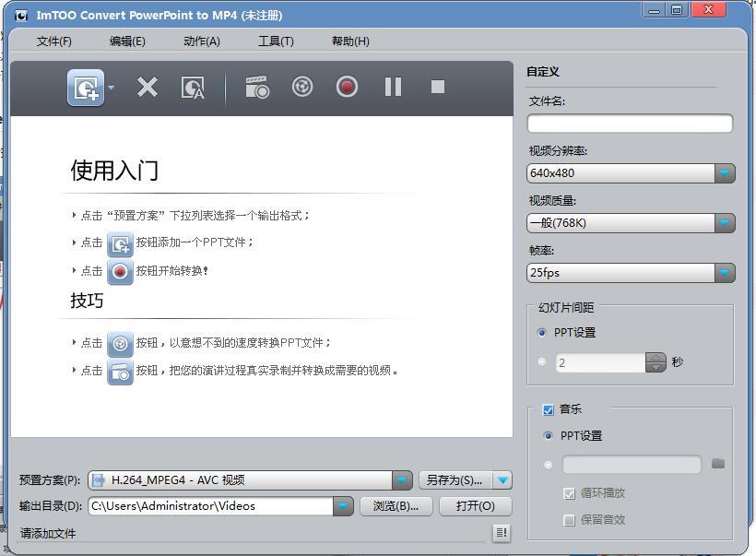Toggle the 保留音效 checkbox
Image resolution: width=756 pixels, height=556 pixels.
[570, 520]
